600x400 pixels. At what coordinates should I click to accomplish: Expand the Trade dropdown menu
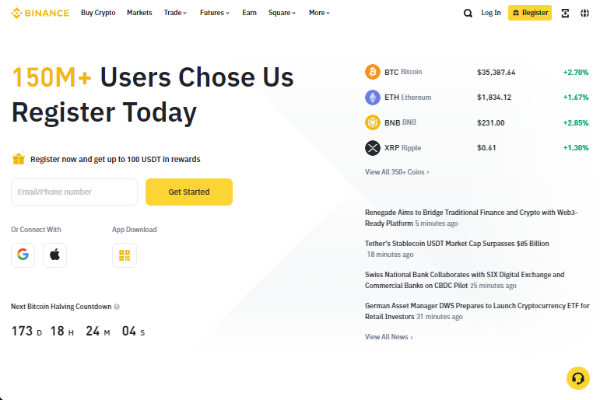[175, 13]
